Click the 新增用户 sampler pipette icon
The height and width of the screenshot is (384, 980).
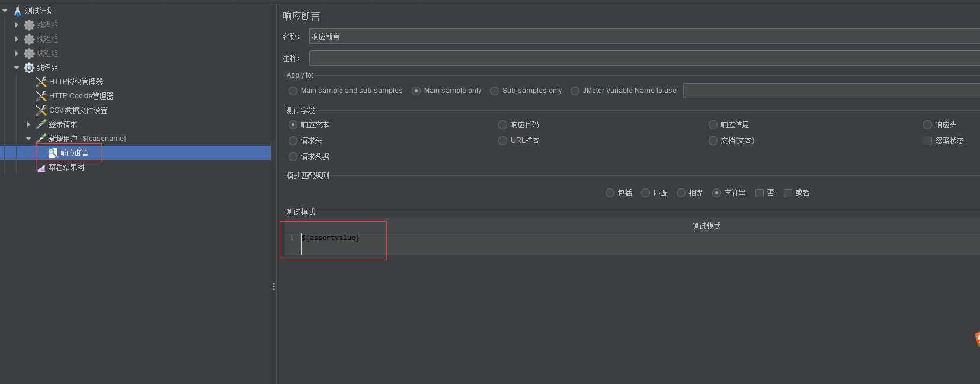click(41, 139)
